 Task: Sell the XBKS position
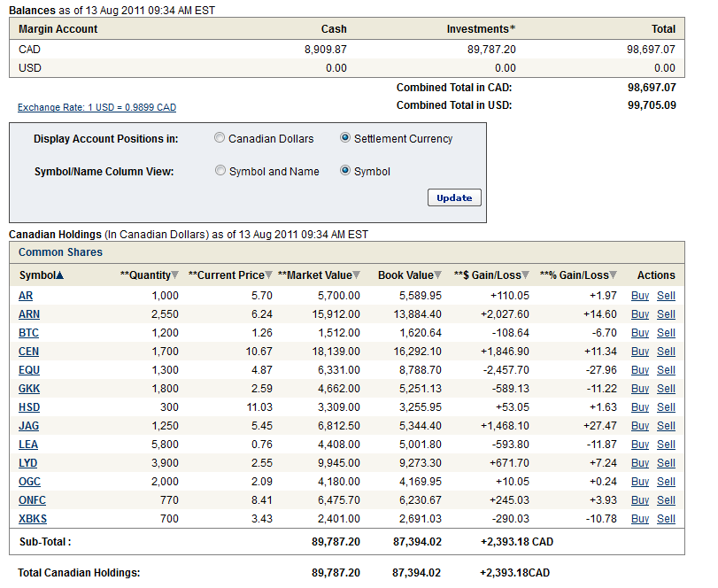click(x=666, y=519)
